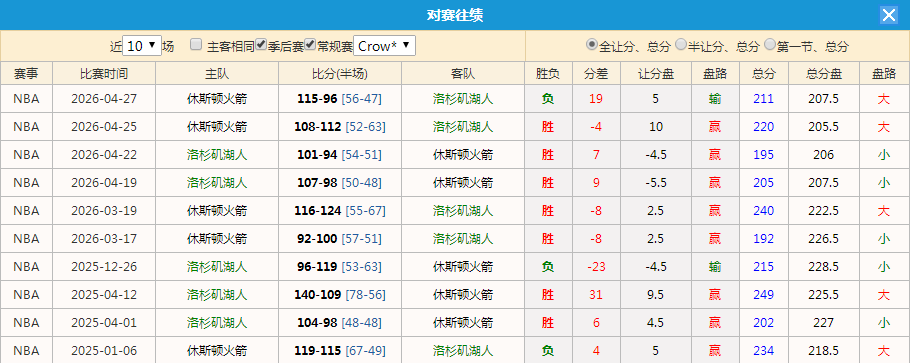This screenshot has width=910, height=363.
Task: Click the total score 211
Action: (763, 99)
